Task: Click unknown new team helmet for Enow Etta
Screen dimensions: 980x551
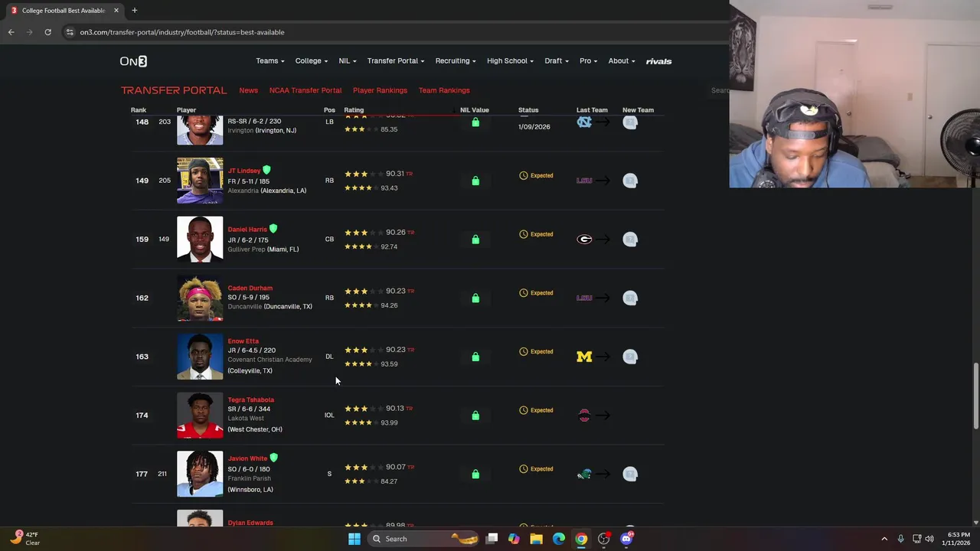Action: 630,357
